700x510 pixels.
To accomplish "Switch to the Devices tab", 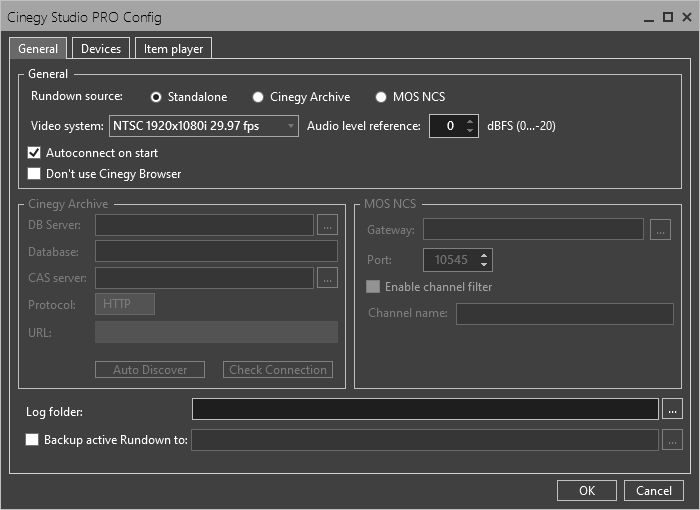I will tap(101, 49).
